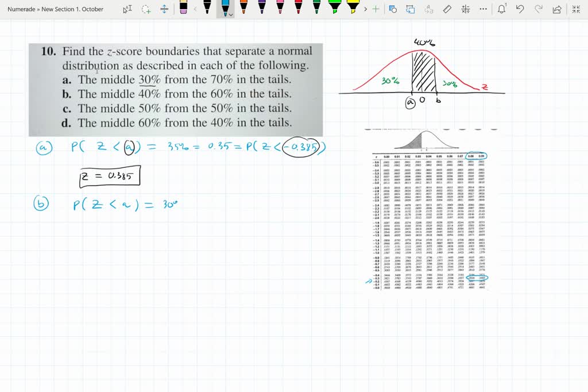Activate the Lasso Select tool
This screenshot has width=588, height=392.
146,9
